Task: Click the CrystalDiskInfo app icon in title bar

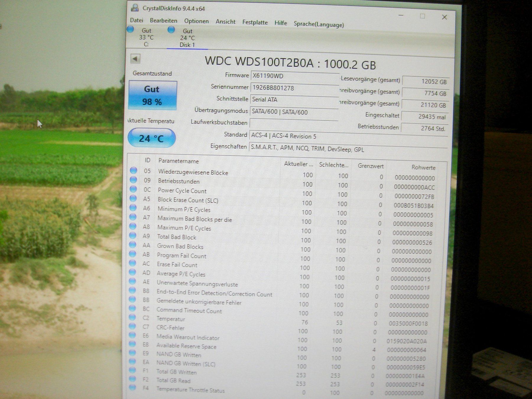Action: coord(135,8)
